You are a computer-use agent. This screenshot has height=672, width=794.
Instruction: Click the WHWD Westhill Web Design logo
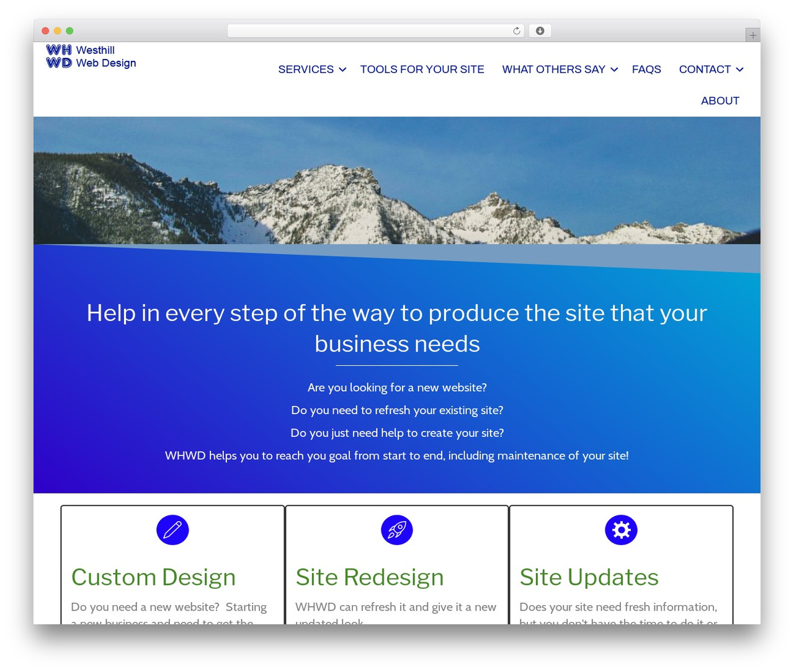(x=91, y=56)
